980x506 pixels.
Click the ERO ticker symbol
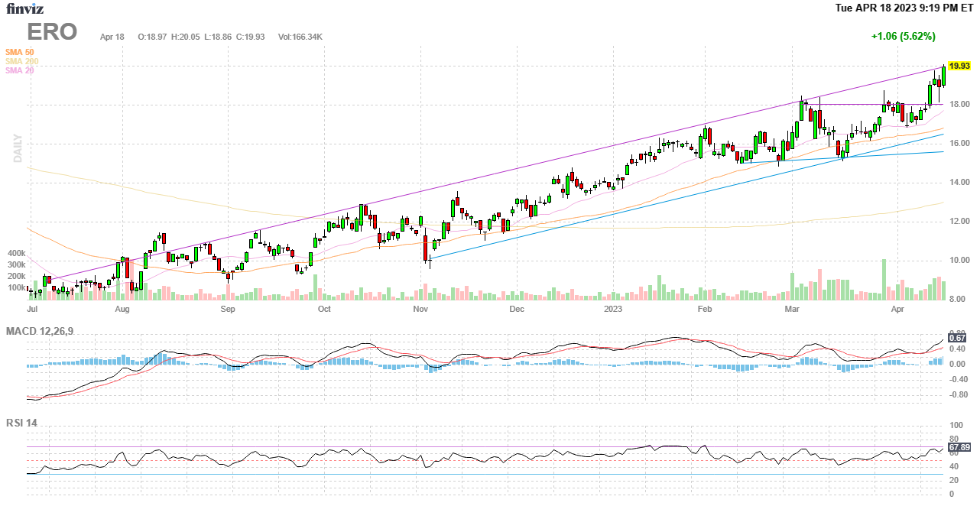[52, 32]
